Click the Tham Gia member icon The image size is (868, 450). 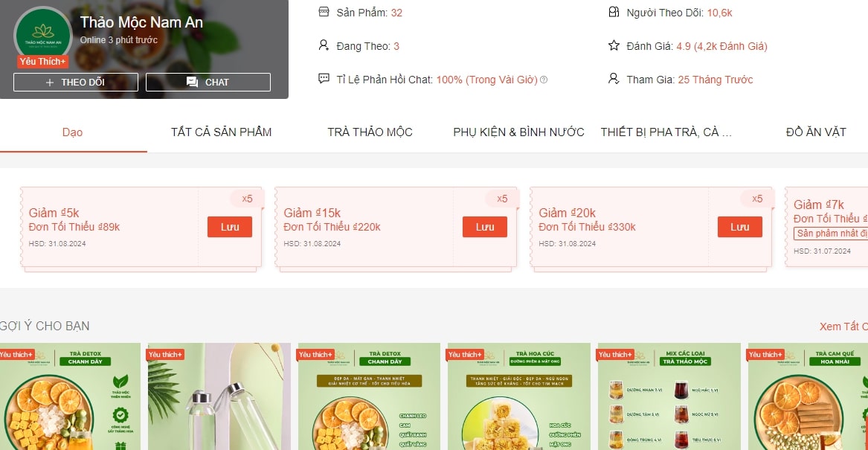614,79
